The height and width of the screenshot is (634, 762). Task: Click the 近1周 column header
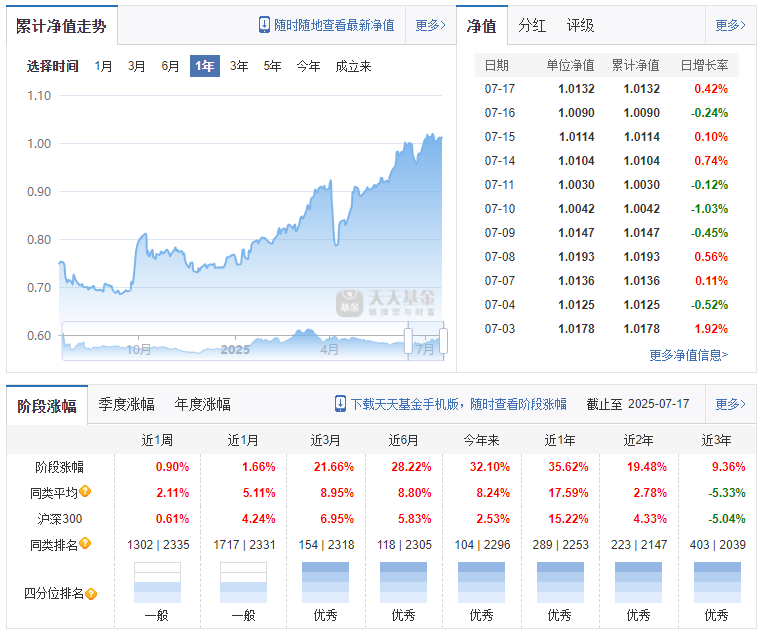point(157,440)
